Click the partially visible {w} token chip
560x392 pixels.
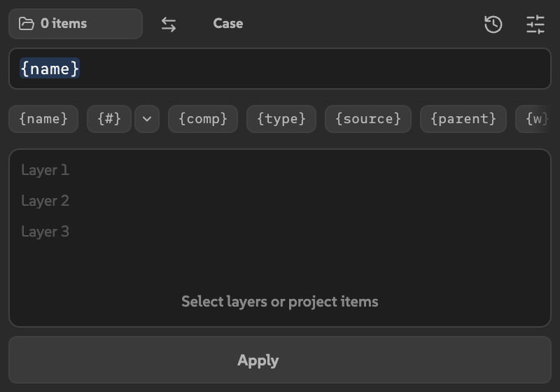tap(533, 119)
